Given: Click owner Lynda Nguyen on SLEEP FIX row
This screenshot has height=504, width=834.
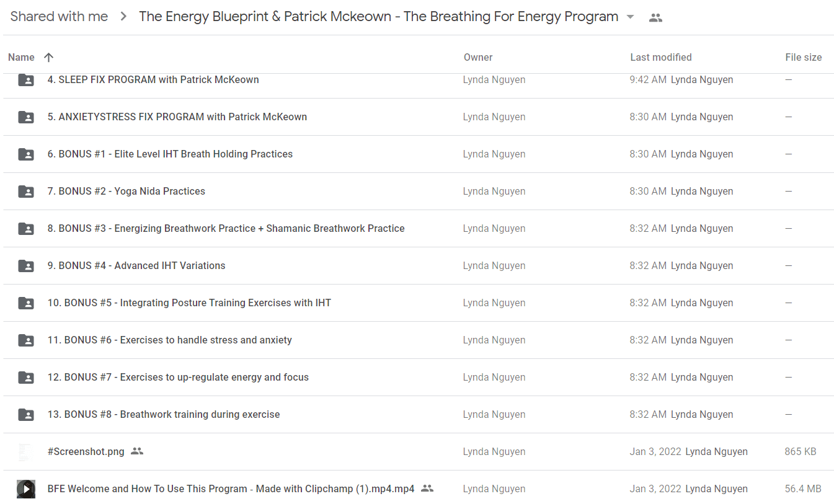Looking at the screenshot, I should pyautogui.click(x=494, y=79).
